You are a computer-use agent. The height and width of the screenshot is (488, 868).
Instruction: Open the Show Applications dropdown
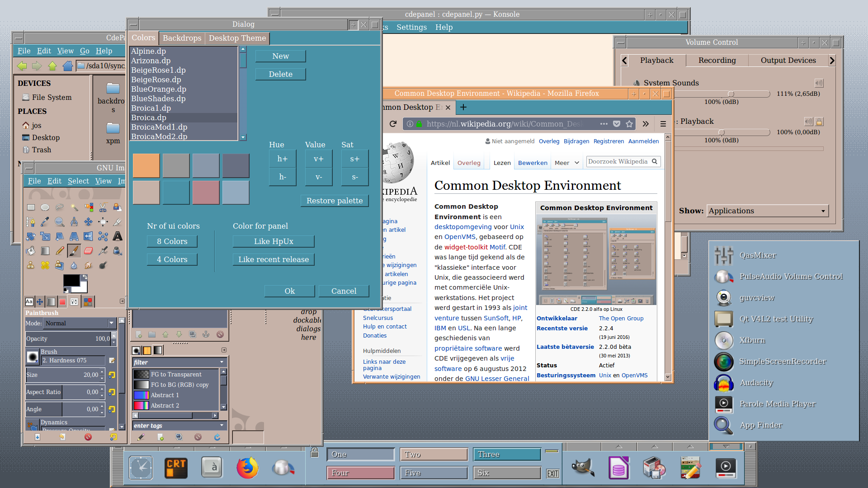[767, 211]
